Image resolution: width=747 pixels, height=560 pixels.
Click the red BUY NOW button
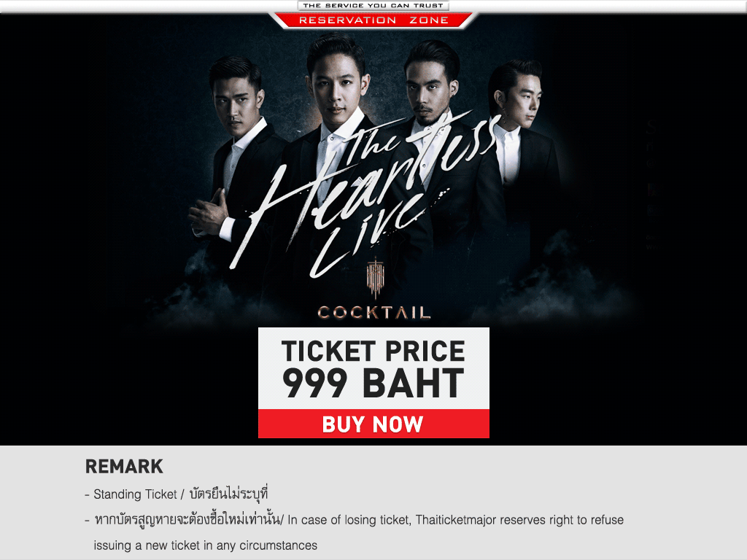point(373,424)
